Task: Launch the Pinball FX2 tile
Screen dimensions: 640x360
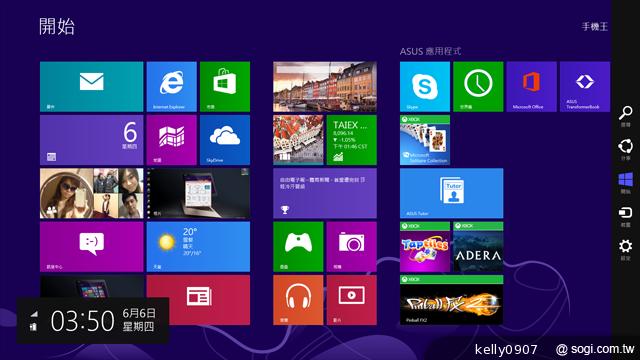Action: [451, 300]
